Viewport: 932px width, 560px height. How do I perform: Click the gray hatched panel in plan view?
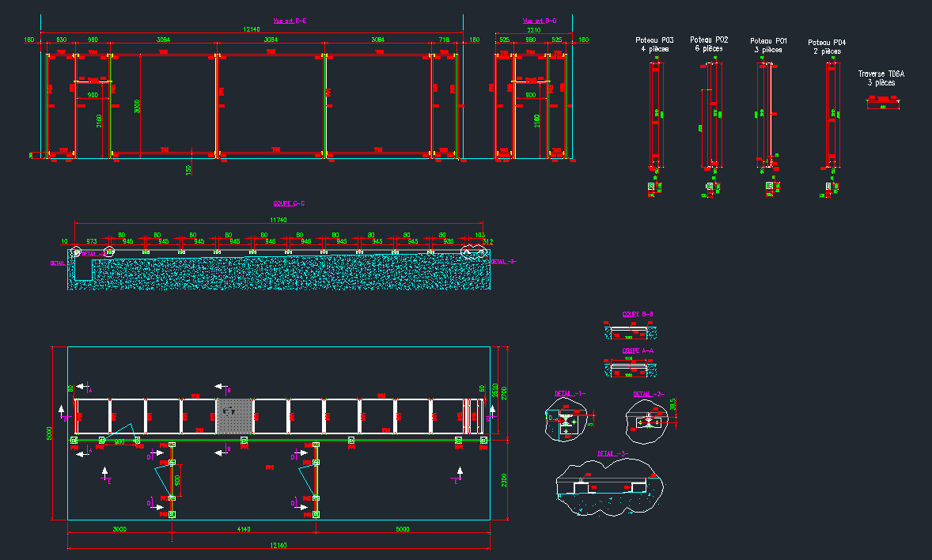[x=234, y=416]
